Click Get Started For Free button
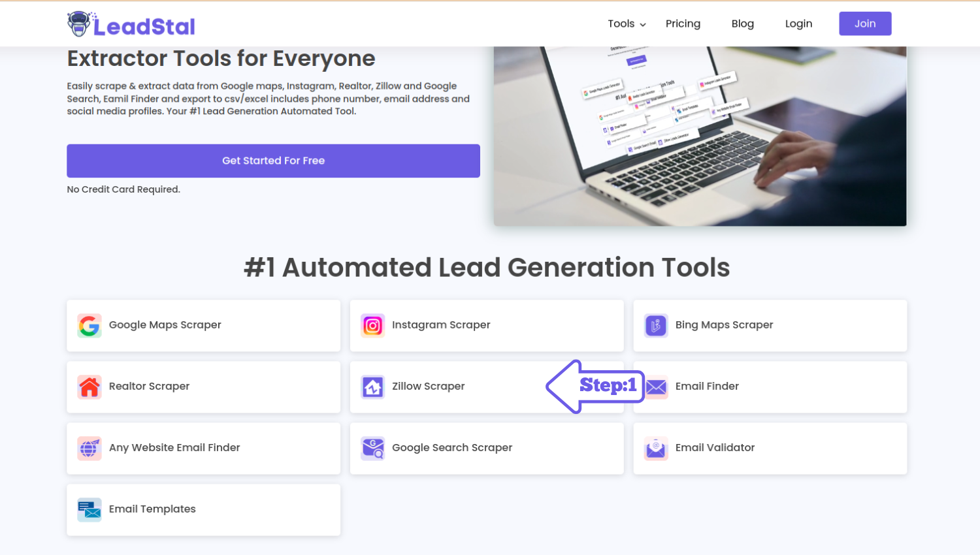The image size is (980, 555). click(273, 161)
